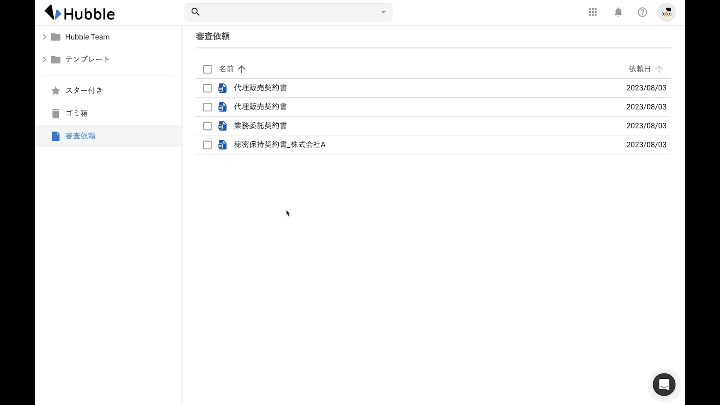Expand the Hubble Team folder tree
Viewport: 720px width, 405px height.
click(44, 37)
